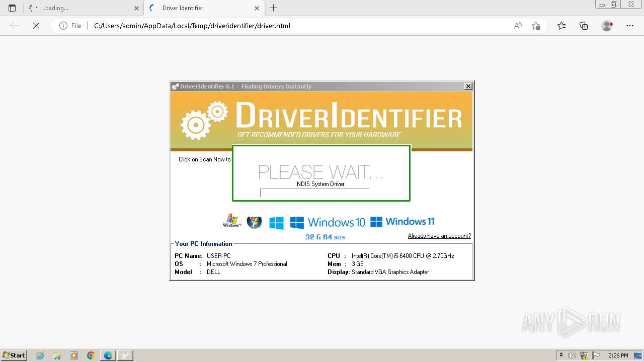Click the Windows 8 logo
Screen dimensions: 644x362
pyautogui.click(x=276, y=222)
